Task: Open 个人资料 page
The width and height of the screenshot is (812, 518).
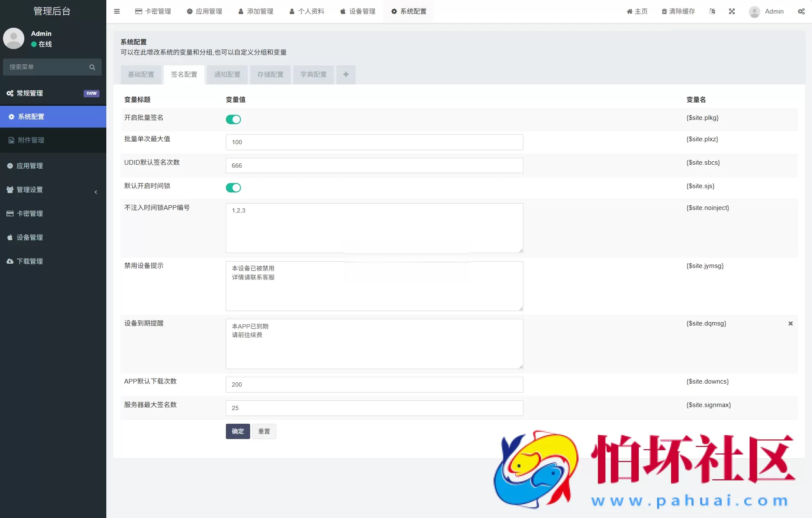Action: tap(306, 11)
